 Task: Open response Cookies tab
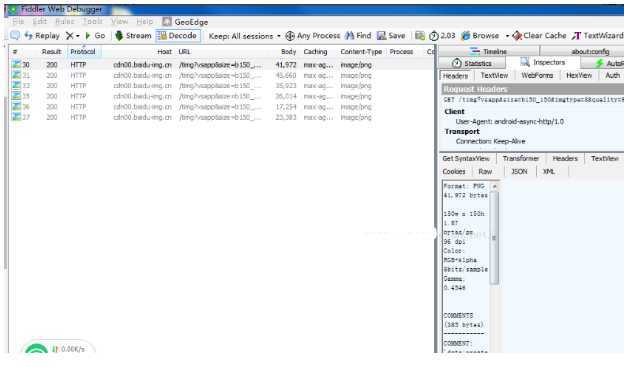[x=454, y=172]
